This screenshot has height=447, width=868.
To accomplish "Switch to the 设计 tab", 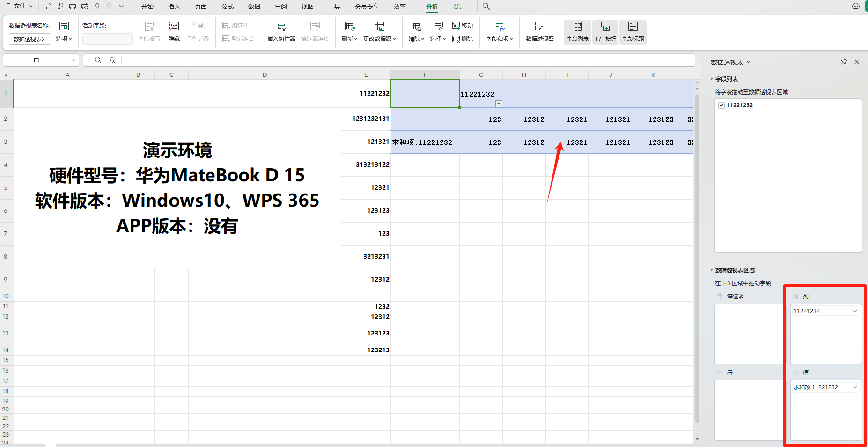I will coord(459,6).
